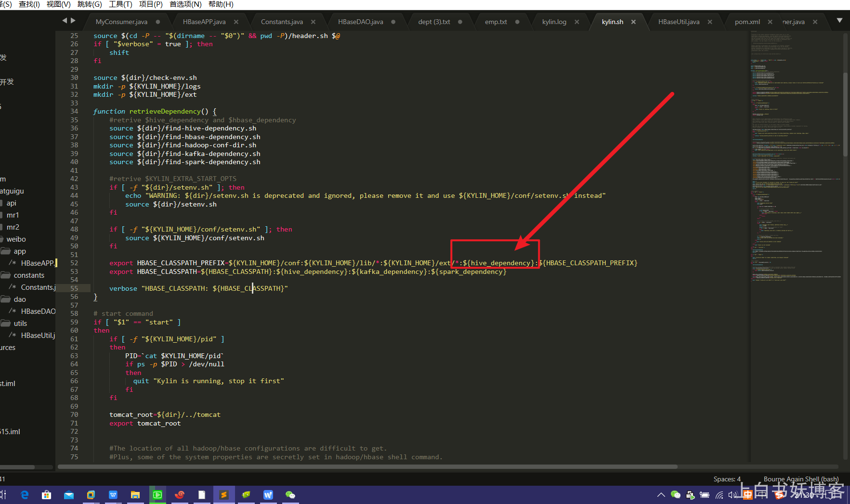Image resolution: width=850 pixels, height=504 pixels.
Task: Change indentation via Spaces: 4
Action: click(727, 479)
